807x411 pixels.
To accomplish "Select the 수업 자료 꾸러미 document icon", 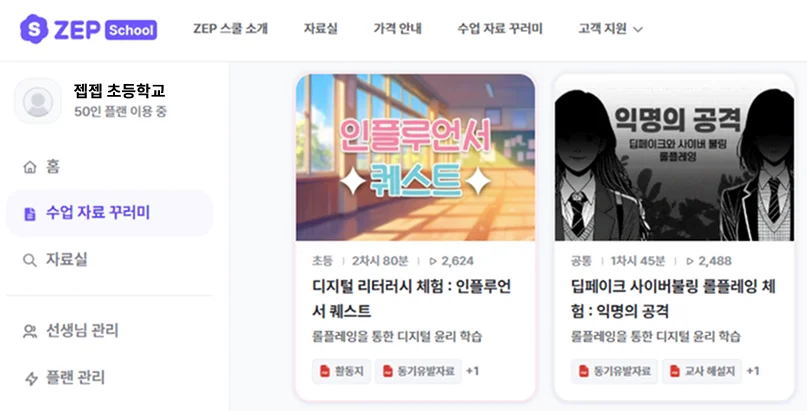I will (x=30, y=213).
